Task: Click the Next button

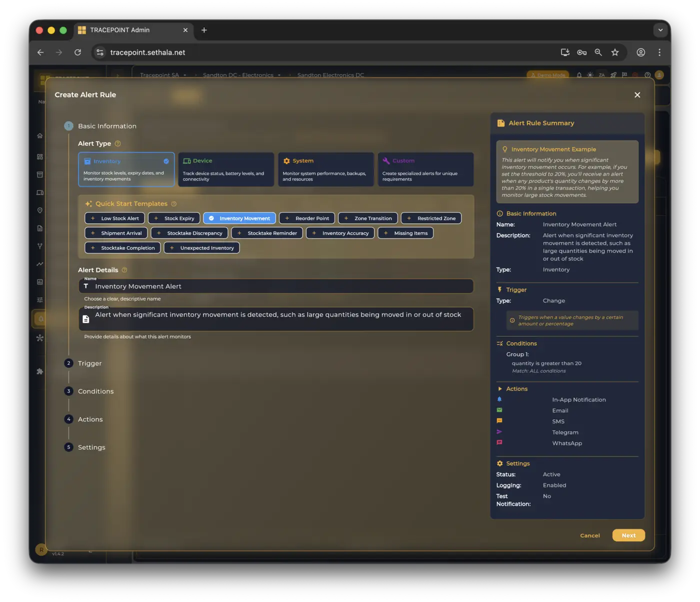Action: point(628,535)
